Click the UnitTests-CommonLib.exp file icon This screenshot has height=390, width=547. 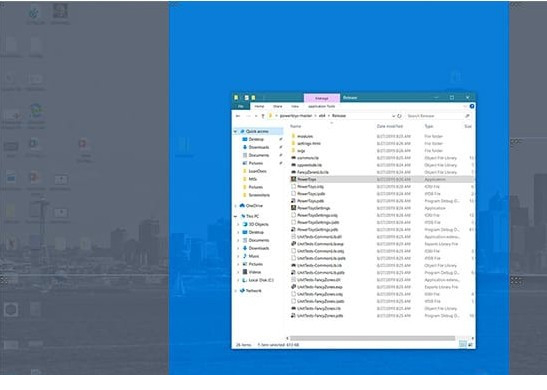tap(293, 243)
